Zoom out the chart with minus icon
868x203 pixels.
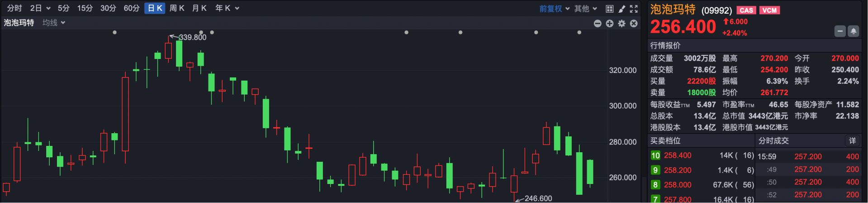pyautogui.click(x=598, y=24)
